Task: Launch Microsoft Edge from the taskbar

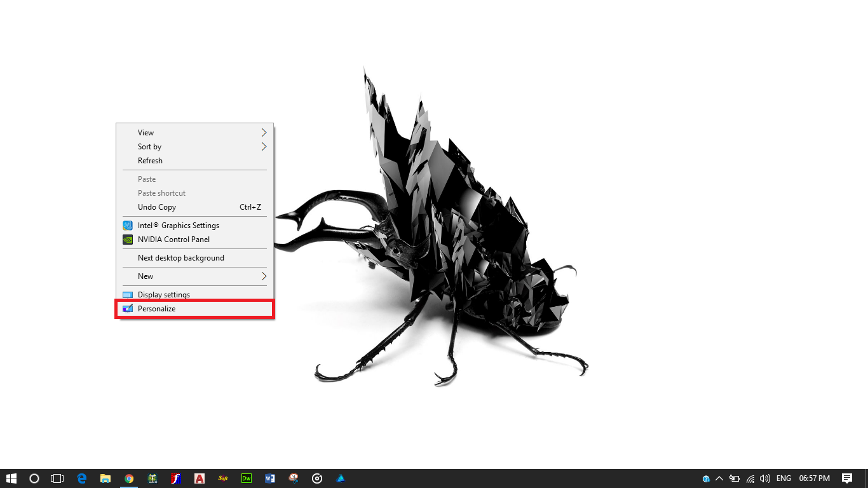Action: (x=81, y=478)
